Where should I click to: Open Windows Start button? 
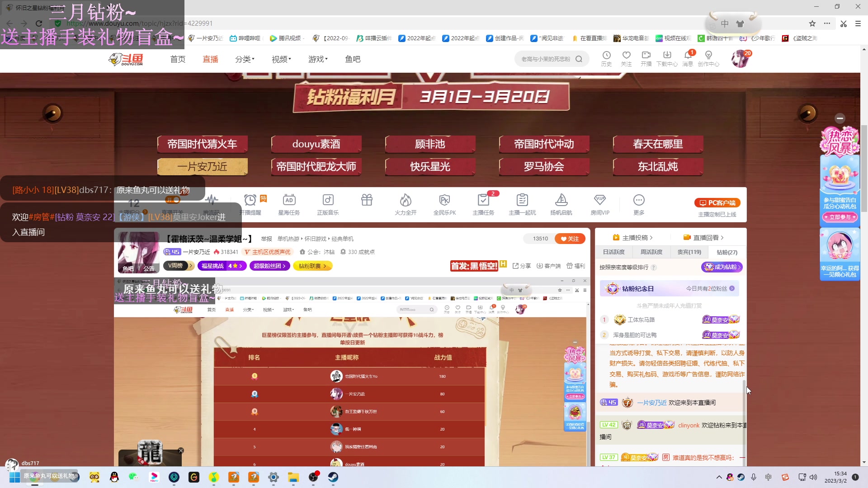tap(14, 477)
